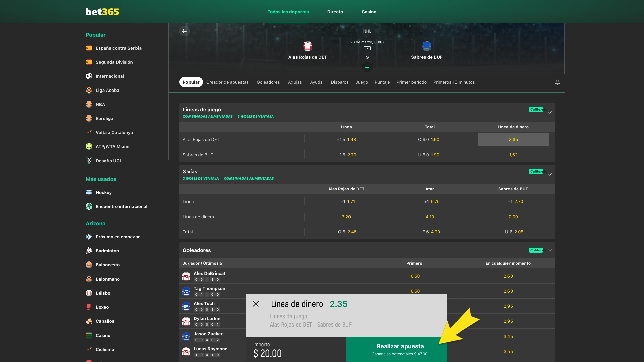Select Over 6.0 total 1.90
644x362 pixels.
click(429, 139)
